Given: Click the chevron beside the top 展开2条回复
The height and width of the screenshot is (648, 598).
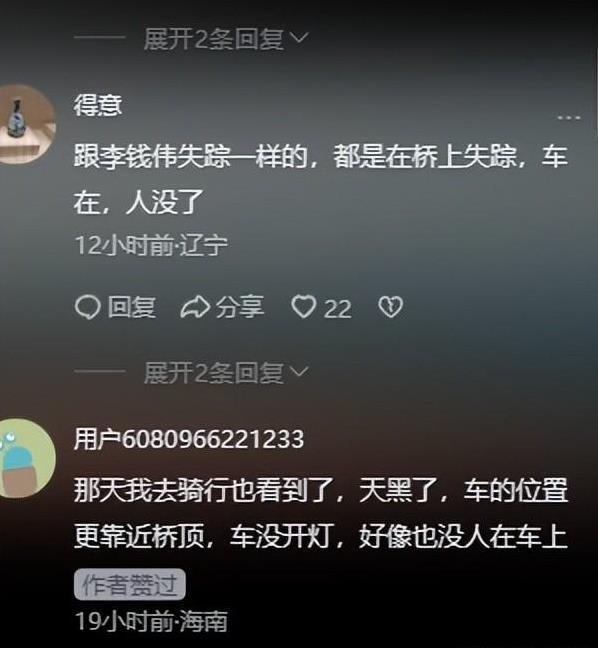Looking at the screenshot, I should 299,38.
